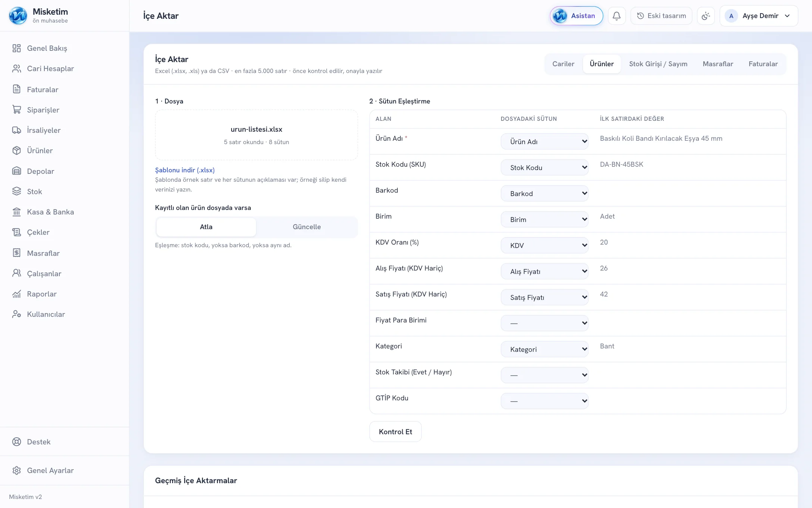Screen dimensions: 812x508
Task: Click the Çekler scroll icon
Action: pyautogui.click(x=17, y=232)
